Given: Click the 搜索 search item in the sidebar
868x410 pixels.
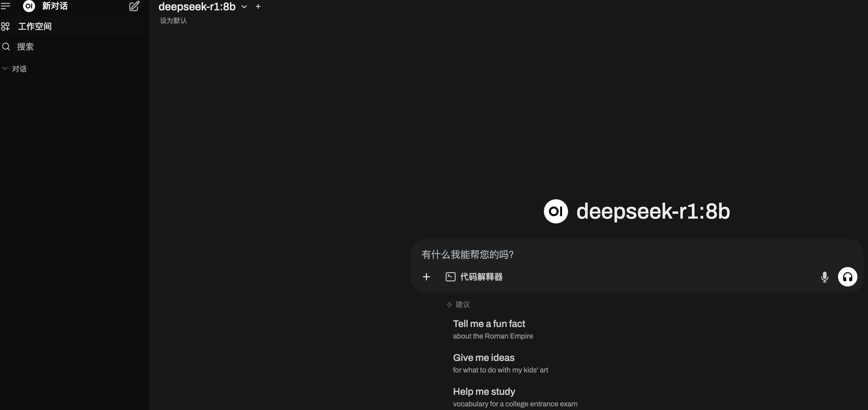Looking at the screenshot, I should 25,47.
